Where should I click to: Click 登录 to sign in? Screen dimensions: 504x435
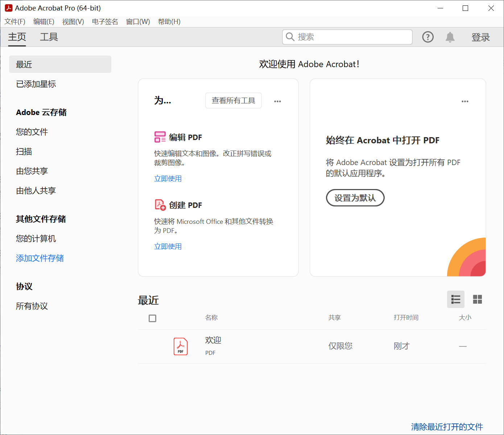tap(481, 37)
